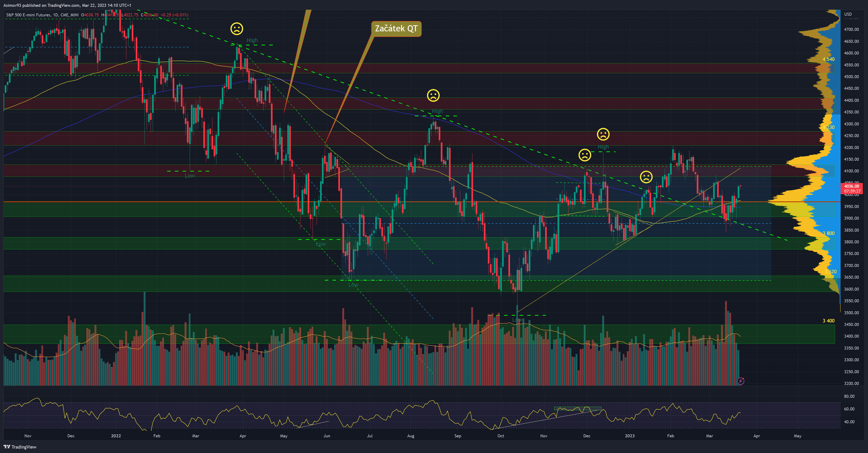The image size is (868, 453).
Task: Click the TradingView logo at bottom left
Action: click(20, 447)
